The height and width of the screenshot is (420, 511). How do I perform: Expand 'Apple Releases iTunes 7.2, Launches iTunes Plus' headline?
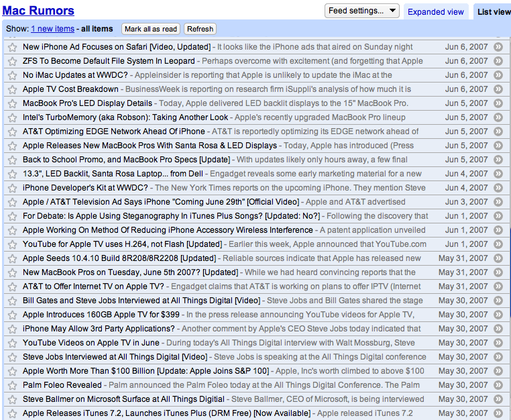(166, 413)
